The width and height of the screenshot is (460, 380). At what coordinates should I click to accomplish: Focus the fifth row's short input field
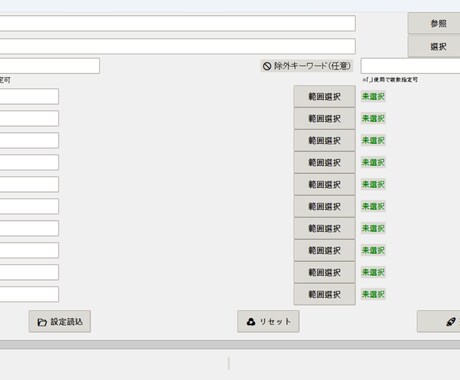[29, 184]
